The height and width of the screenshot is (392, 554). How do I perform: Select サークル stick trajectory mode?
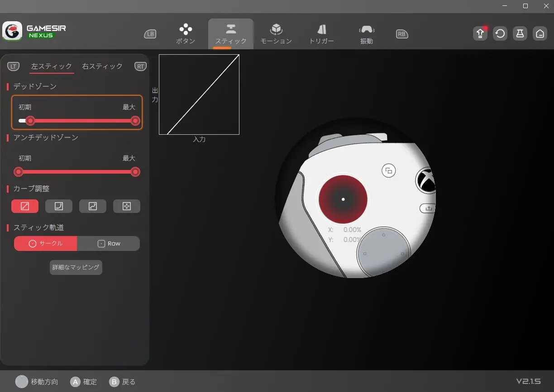[x=46, y=243]
